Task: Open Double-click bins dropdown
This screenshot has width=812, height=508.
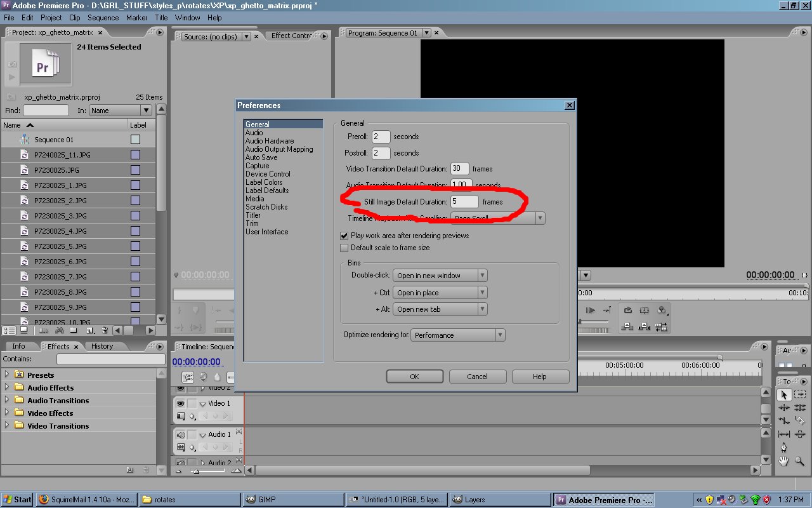Action: coord(440,276)
